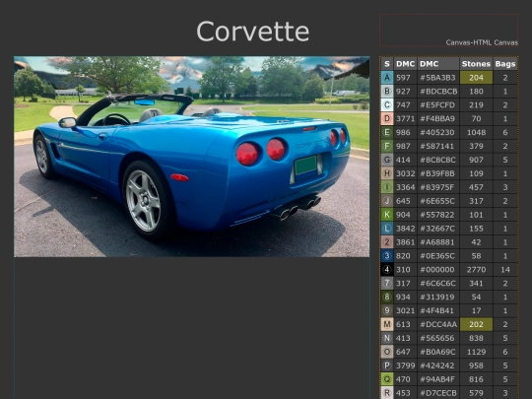The width and height of the screenshot is (532, 399).
Task: Click the Corvette page title
Action: pyautogui.click(x=253, y=32)
